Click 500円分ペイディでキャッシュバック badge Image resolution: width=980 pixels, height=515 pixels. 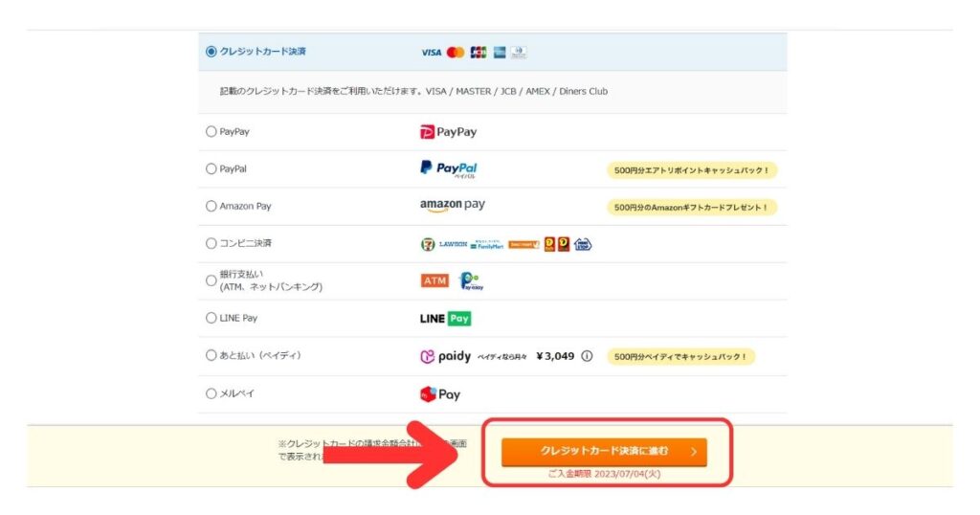click(680, 357)
